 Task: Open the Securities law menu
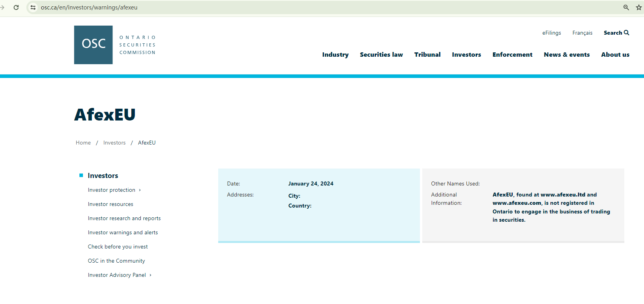(381, 55)
